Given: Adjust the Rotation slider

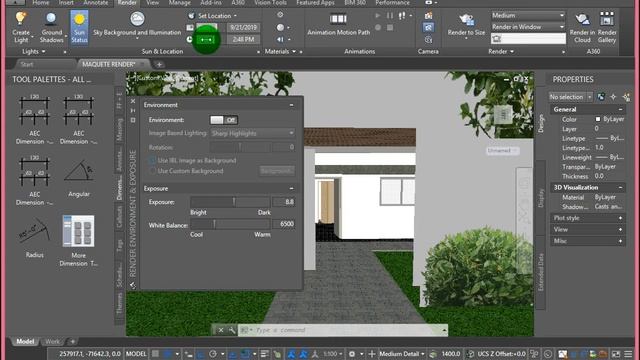Looking at the screenshot, I should tap(240, 147).
